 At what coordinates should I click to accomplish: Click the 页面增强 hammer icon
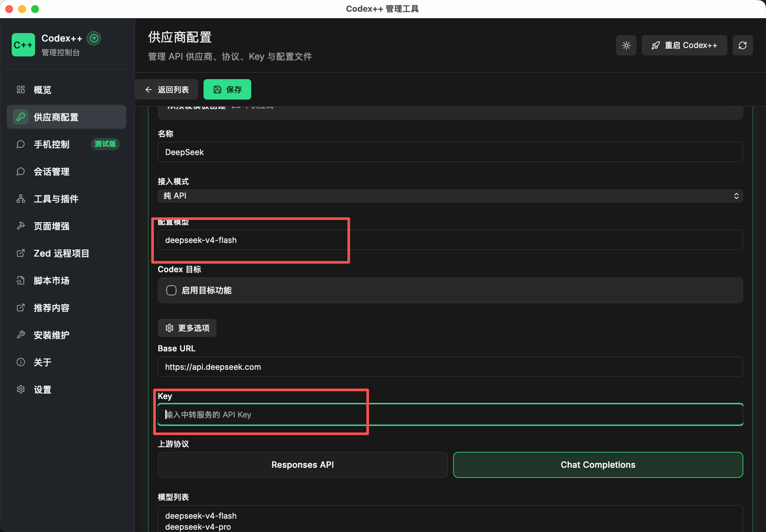click(x=21, y=226)
